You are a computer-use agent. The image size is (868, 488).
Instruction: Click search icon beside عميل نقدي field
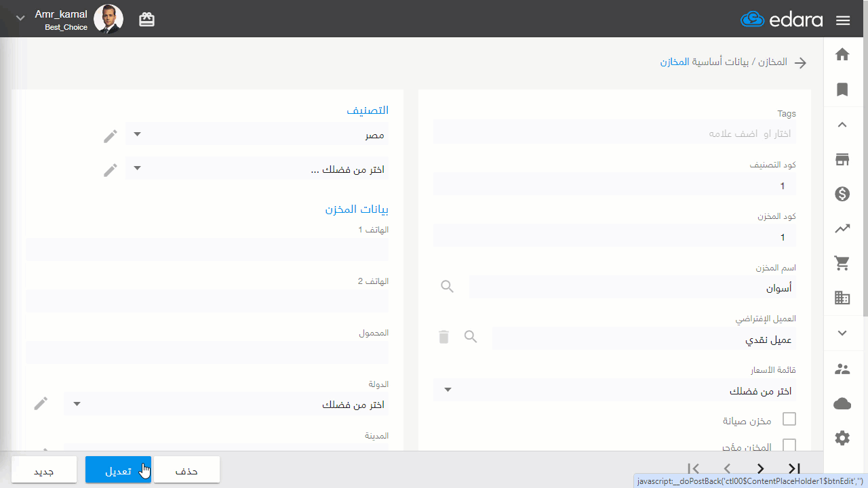[471, 336]
